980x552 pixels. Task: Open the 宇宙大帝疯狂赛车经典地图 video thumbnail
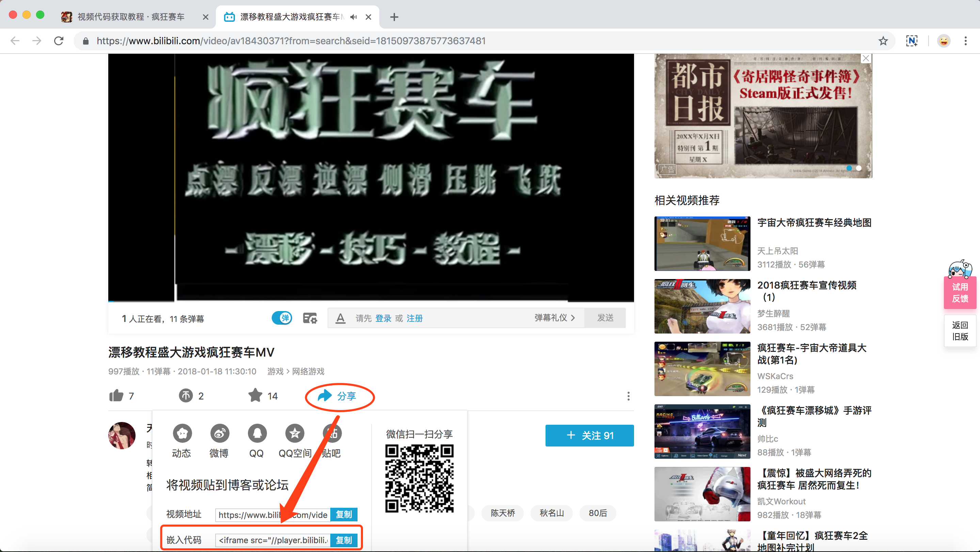pos(702,244)
